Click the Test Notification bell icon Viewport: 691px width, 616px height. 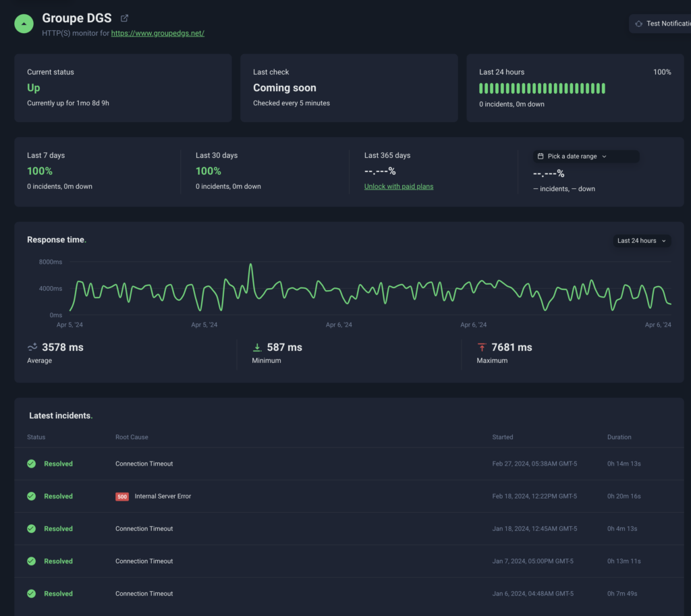click(638, 24)
